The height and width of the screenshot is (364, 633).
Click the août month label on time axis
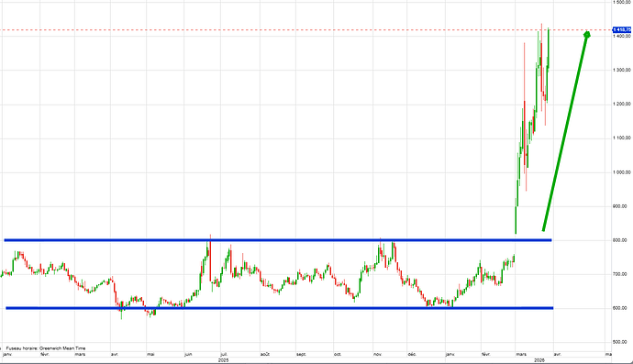pos(265,354)
